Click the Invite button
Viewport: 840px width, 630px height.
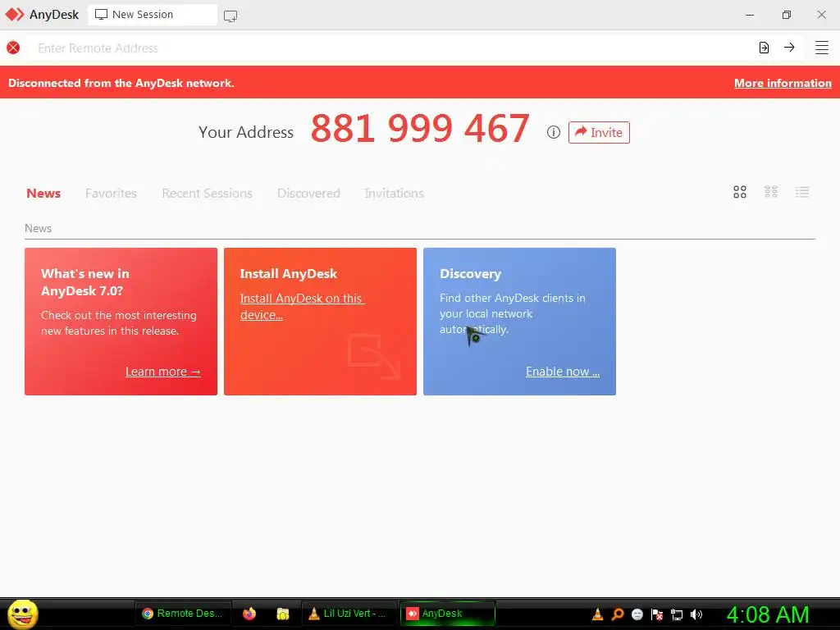tap(599, 132)
